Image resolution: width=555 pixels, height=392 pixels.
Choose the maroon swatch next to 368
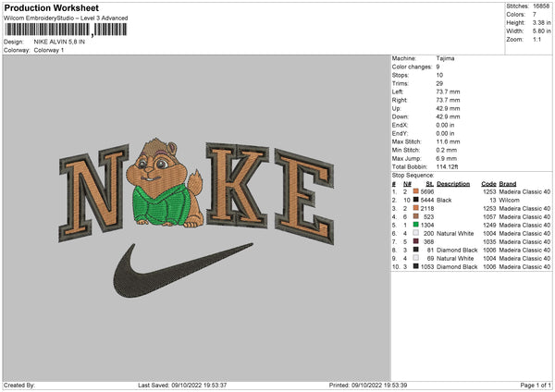416,241
